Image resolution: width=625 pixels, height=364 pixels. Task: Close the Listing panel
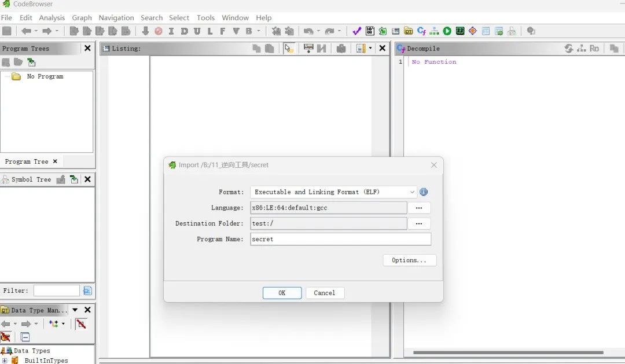[383, 48]
